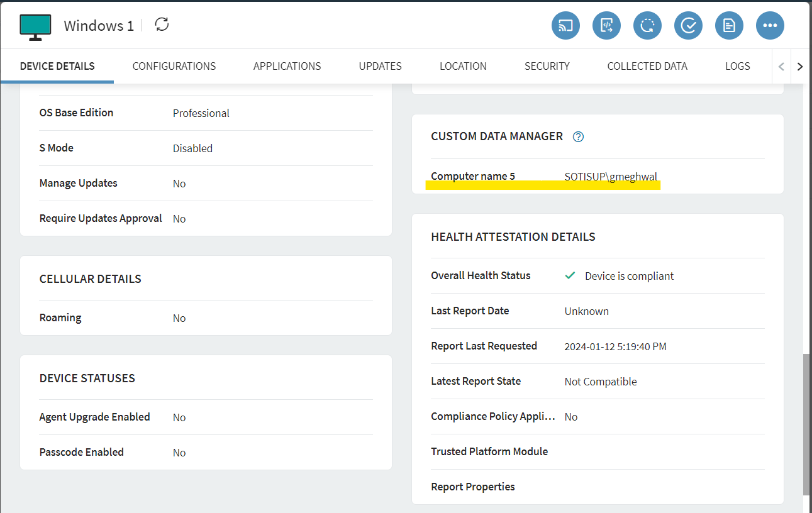Open the document notes icon
Screen dimensions: 812x513
coord(729,26)
